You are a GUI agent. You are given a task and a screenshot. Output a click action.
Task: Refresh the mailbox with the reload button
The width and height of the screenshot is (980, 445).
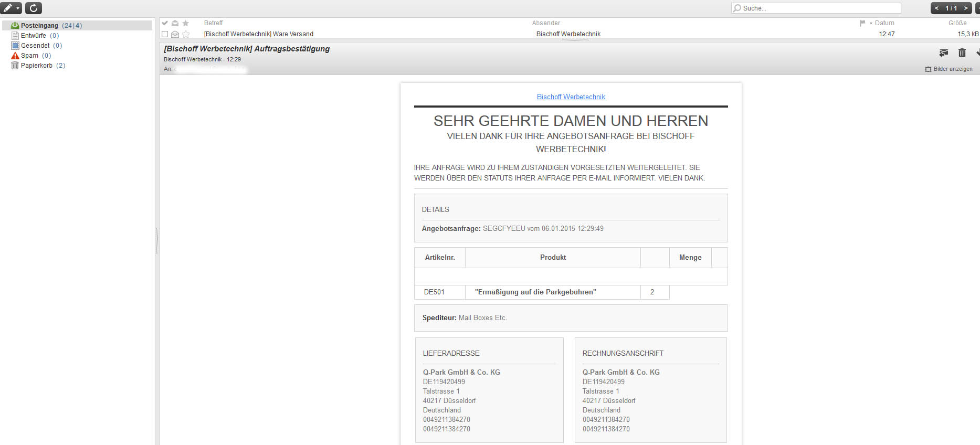click(34, 8)
